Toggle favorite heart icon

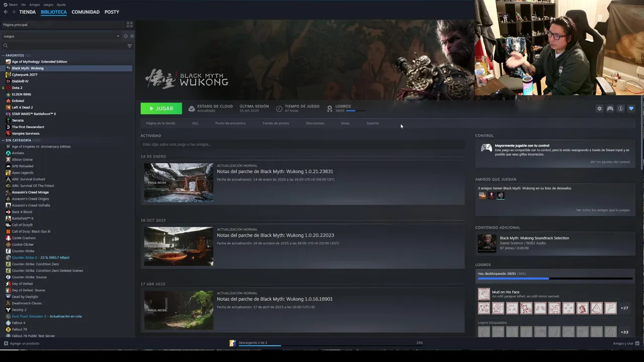coord(631,109)
